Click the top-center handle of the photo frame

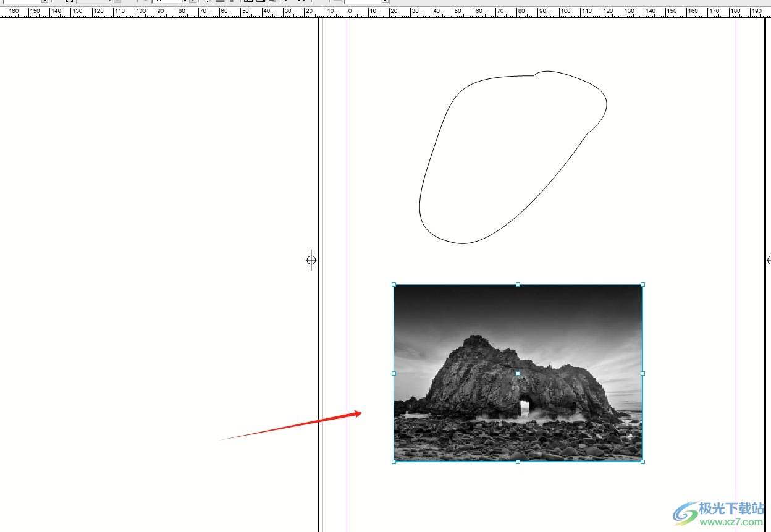click(518, 285)
